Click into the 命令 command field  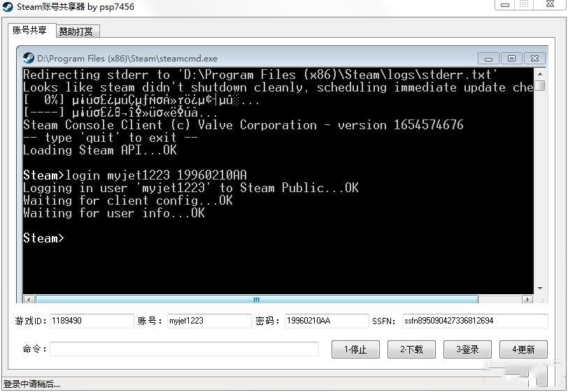(x=185, y=349)
